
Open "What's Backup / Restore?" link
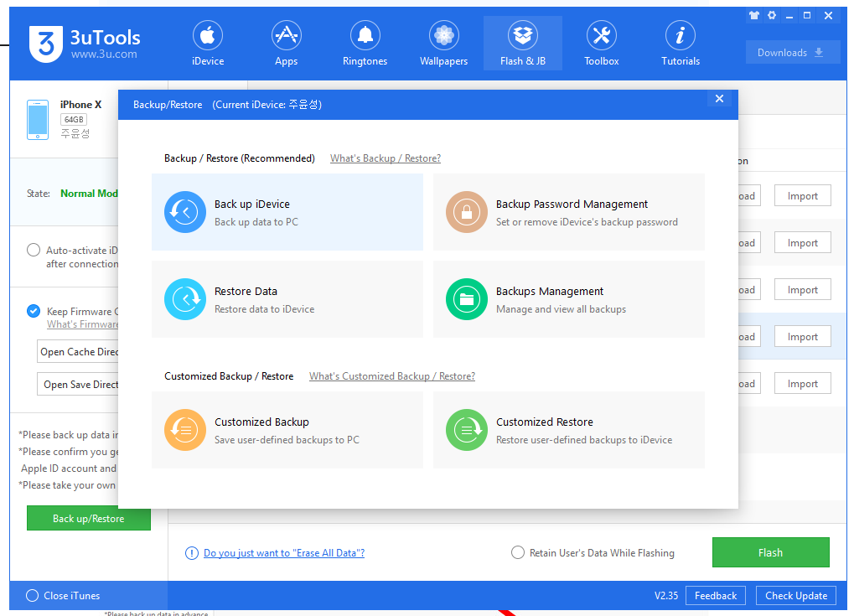coord(385,158)
